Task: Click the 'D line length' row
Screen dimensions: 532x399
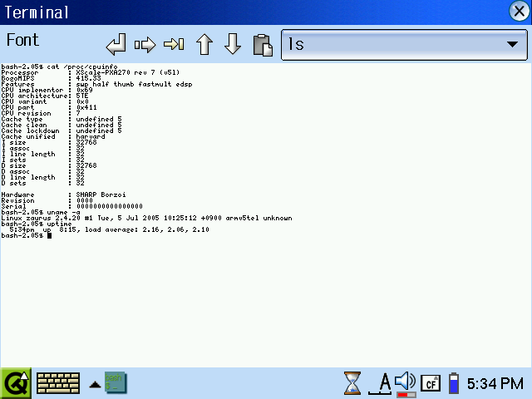Action: (42, 177)
